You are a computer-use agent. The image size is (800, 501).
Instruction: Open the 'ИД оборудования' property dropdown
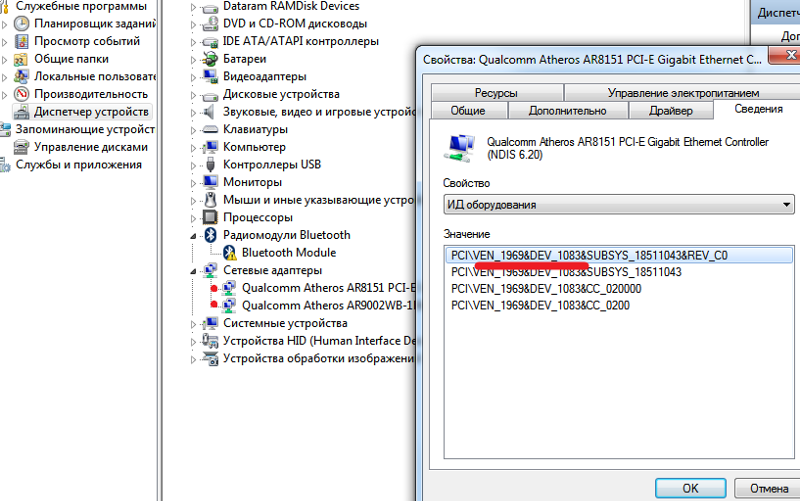pyautogui.click(x=618, y=205)
